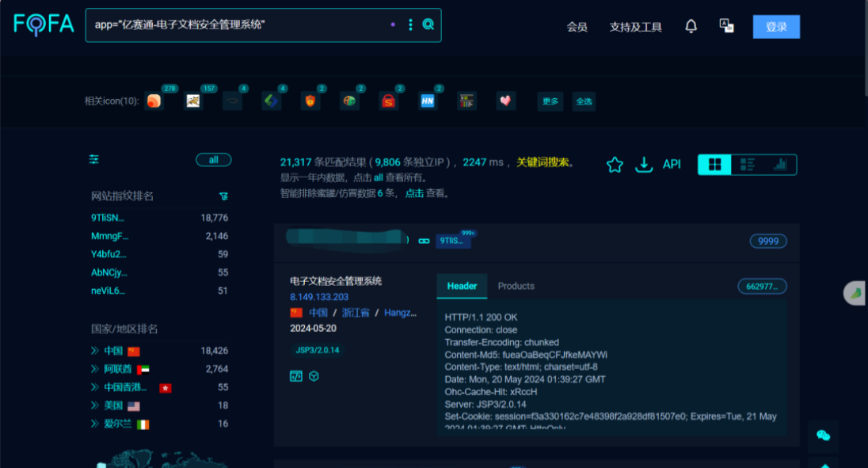Open the filter sliders icon in sidebar
This screenshot has width=868, height=468.
pos(94,159)
